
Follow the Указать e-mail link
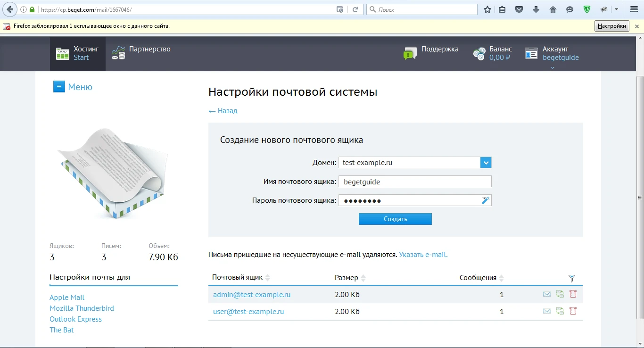pos(423,254)
